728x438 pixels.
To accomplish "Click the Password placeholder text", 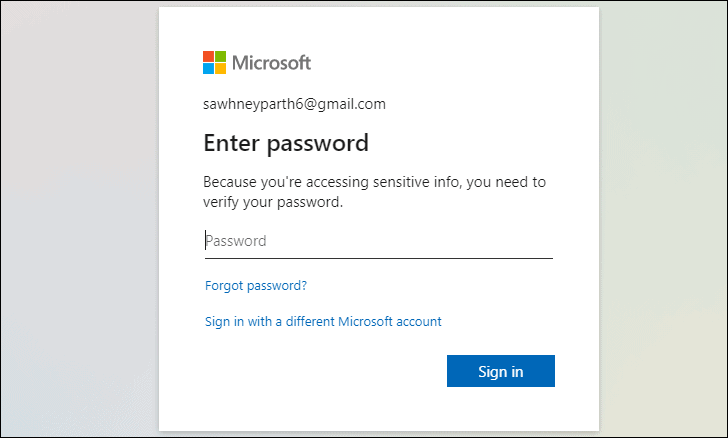I will 236,241.
